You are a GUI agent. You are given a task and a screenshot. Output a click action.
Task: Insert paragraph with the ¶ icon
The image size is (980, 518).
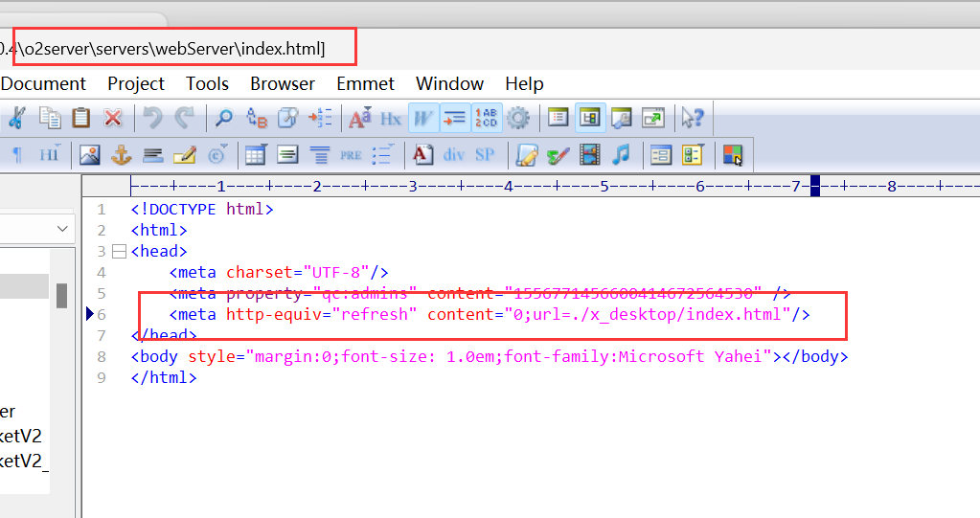point(17,154)
